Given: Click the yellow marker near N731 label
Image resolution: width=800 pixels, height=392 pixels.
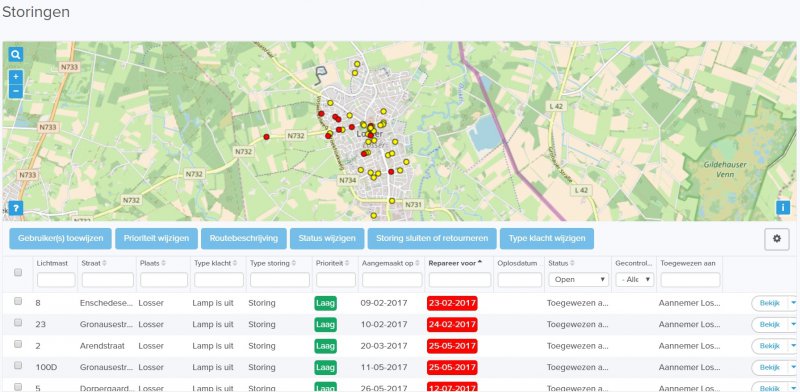Looking at the screenshot, I should [x=392, y=201].
